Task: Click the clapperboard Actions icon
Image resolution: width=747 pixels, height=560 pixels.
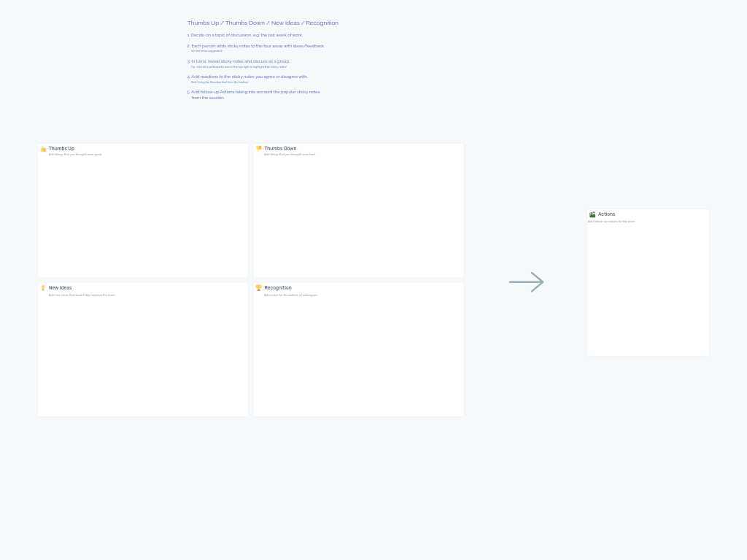Action: coord(592,215)
